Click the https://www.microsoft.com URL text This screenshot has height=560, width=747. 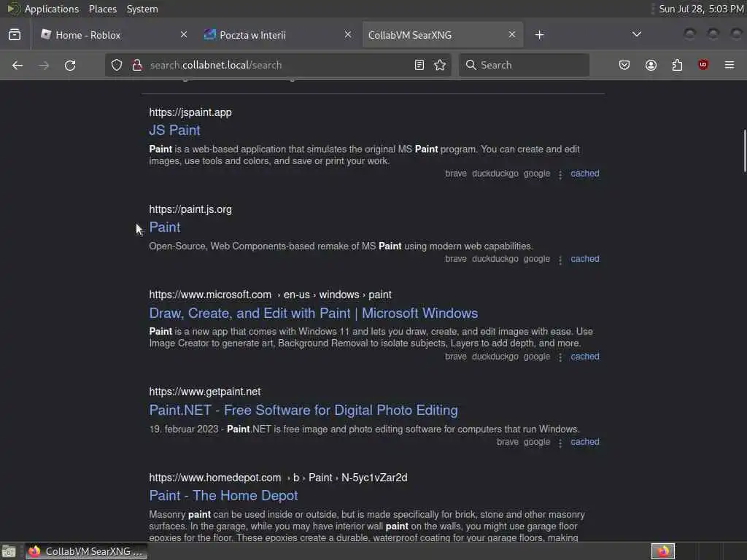[210, 295]
